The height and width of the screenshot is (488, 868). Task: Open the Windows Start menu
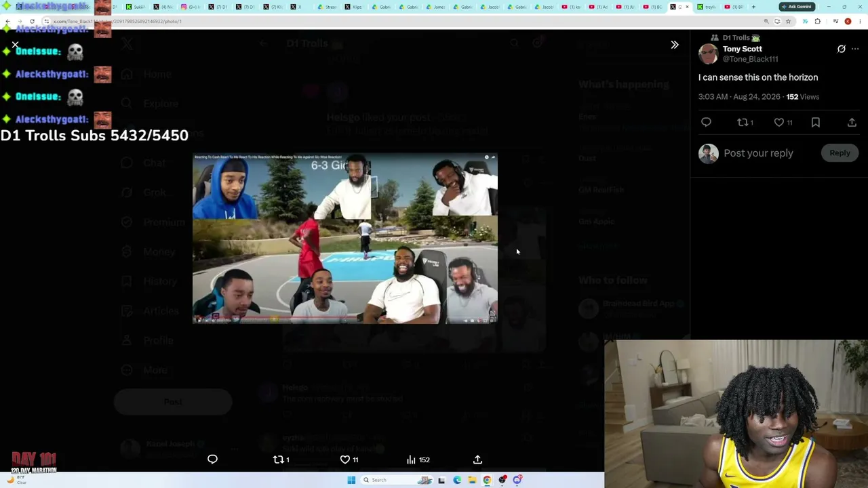(x=351, y=480)
